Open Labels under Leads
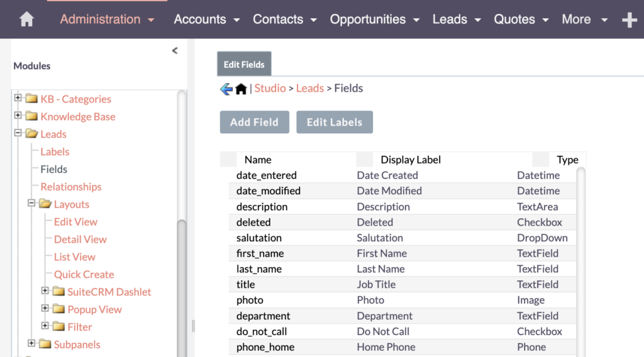644x357 pixels. coord(55,152)
